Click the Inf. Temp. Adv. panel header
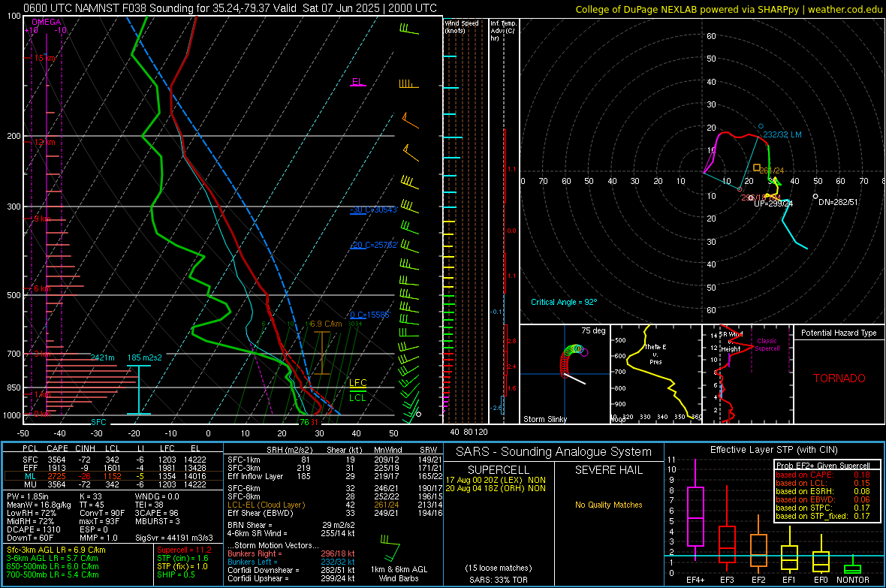This screenshot has height=588, width=886. coord(503,31)
